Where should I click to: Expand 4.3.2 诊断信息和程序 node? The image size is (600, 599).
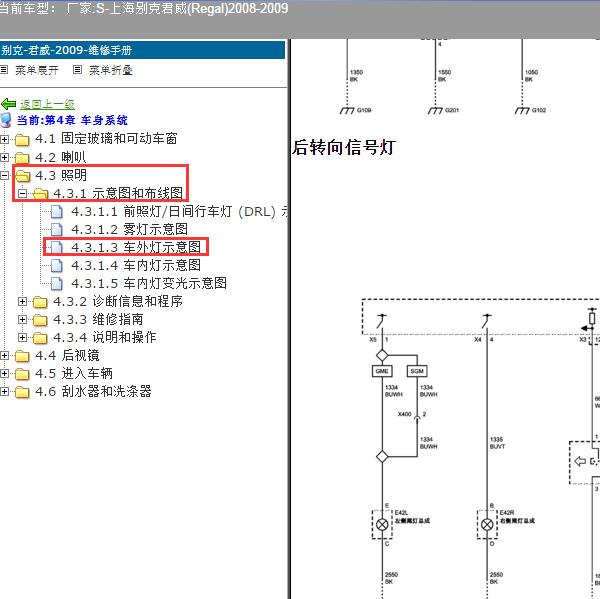pyautogui.click(x=23, y=302)
